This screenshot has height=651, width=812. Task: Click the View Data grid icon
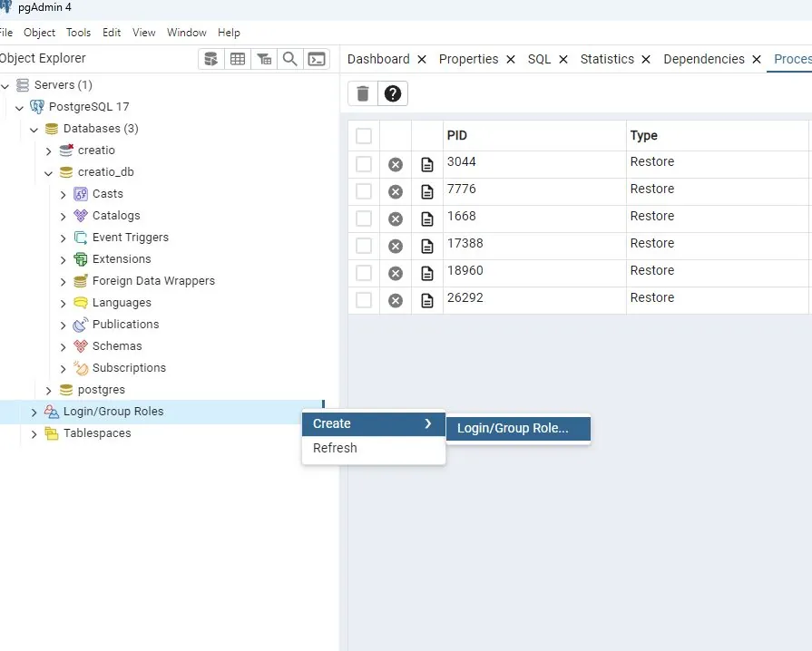[238, 59]
